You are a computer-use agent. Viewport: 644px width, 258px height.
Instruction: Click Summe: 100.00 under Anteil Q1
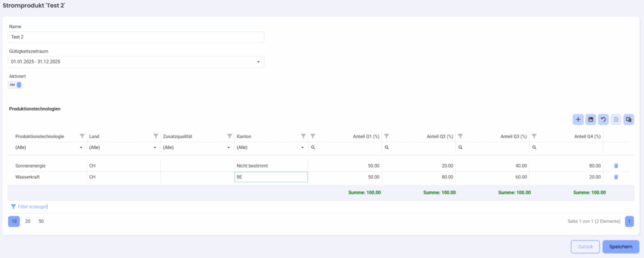364,192
